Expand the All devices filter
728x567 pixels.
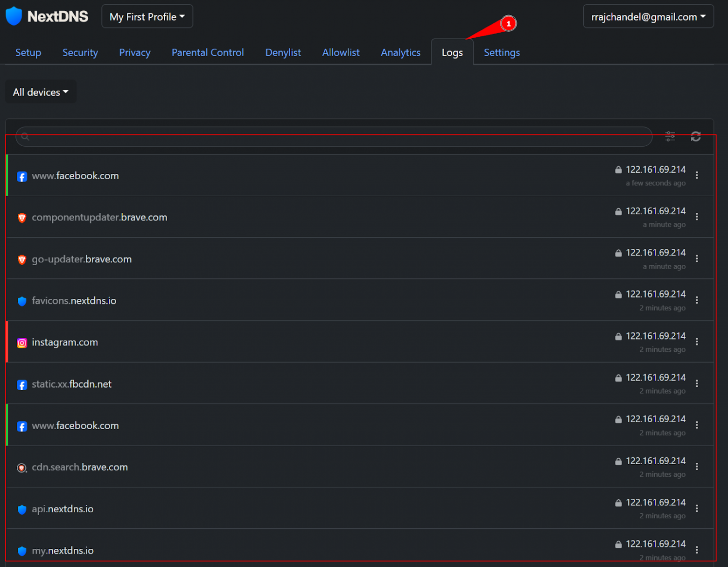(41, 92)
